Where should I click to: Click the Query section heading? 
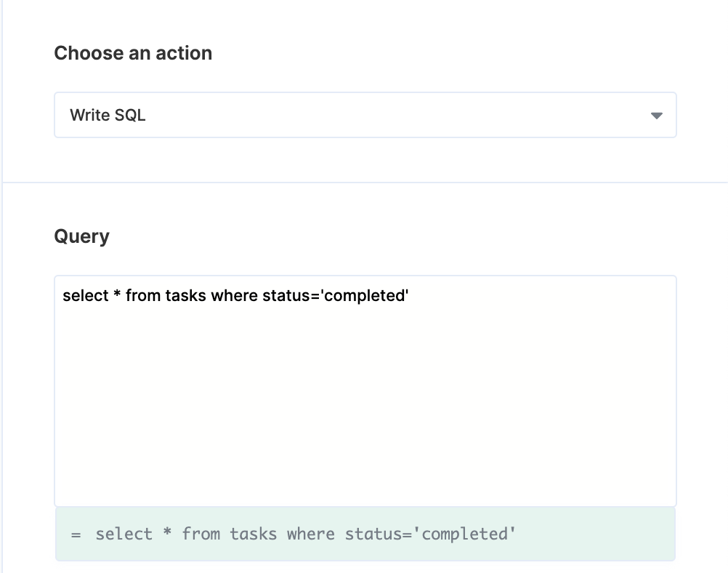point(81,236)
